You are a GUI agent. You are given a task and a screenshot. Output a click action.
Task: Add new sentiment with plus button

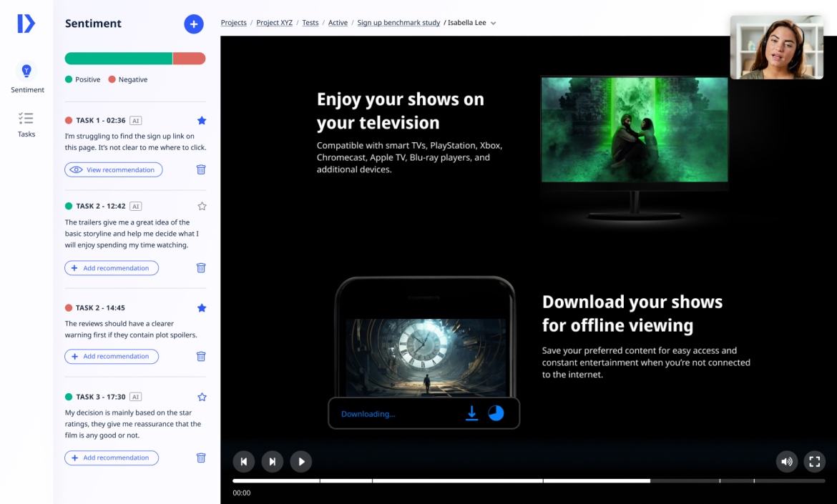click(x=194, y=24)
